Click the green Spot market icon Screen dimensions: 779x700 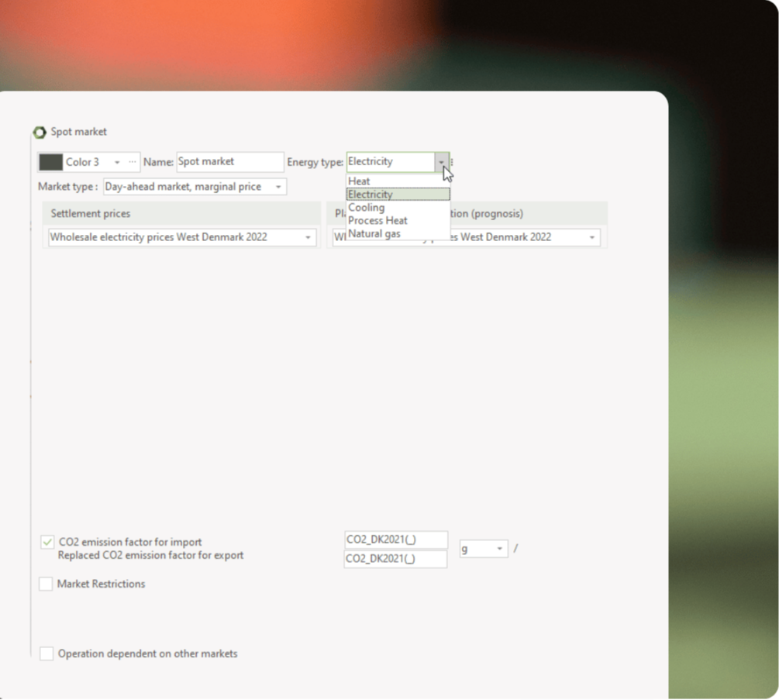pos(40,133)
